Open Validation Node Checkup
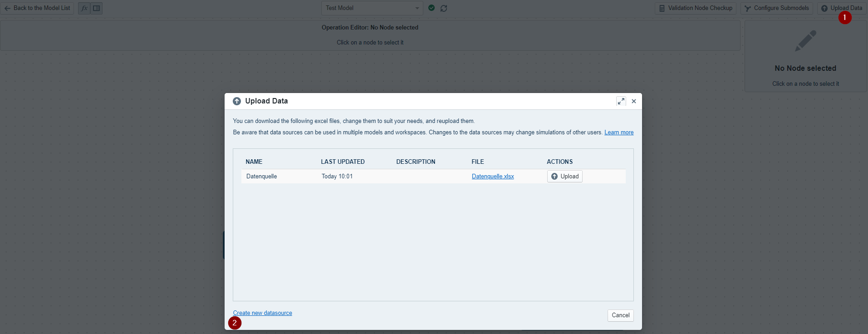 (x=695, y=8)
